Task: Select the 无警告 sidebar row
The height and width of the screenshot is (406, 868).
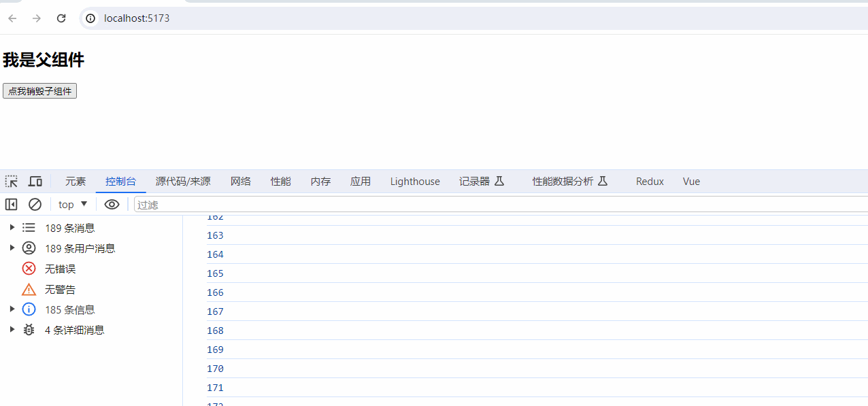Action: tap(91, 289)
